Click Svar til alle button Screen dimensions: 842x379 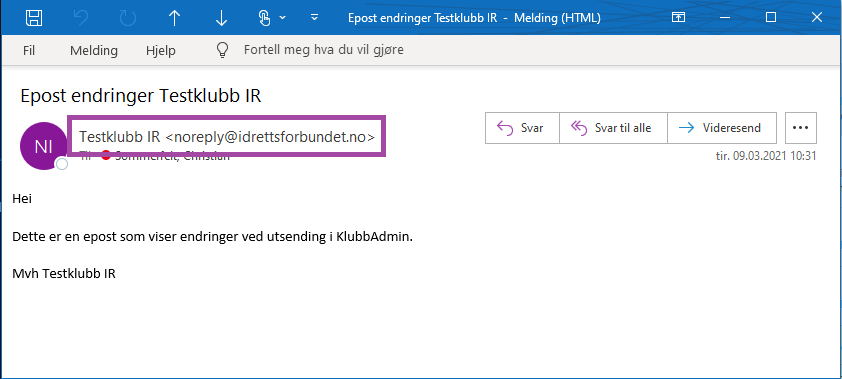coord(613,128)
